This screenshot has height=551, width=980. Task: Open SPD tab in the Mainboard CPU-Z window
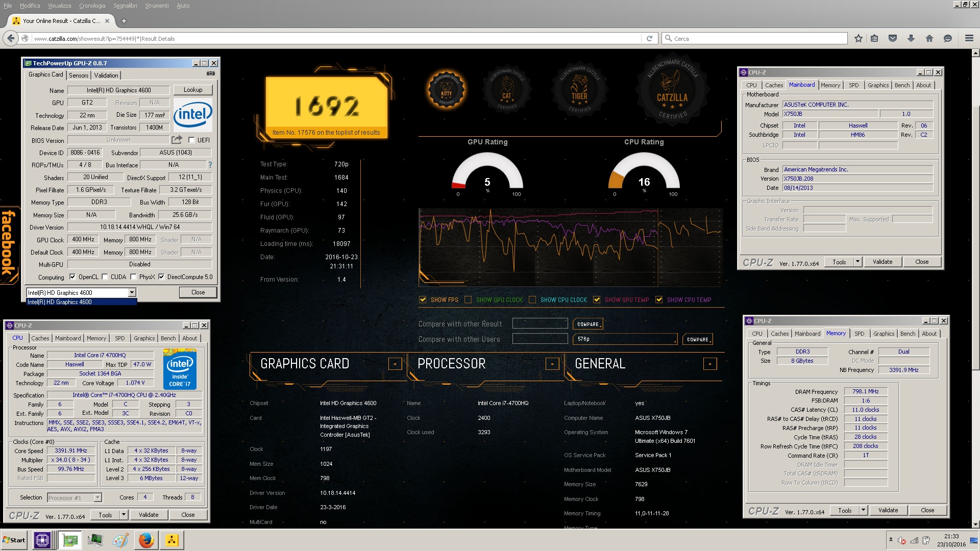click(x=853, y=85)
